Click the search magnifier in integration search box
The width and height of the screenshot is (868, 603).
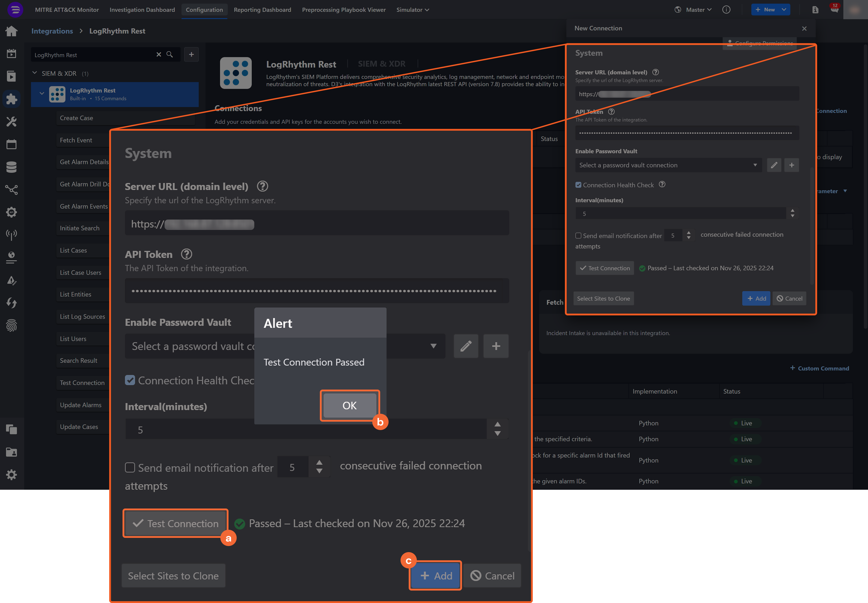pos(170,55)
